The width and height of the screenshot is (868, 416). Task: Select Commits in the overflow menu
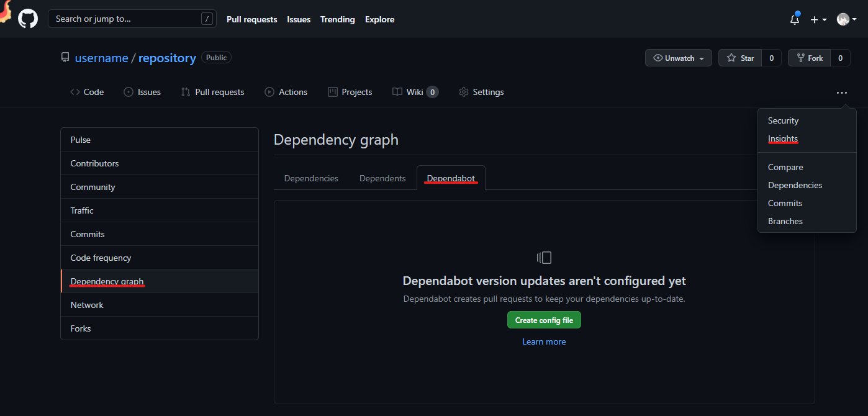point(807,203)
